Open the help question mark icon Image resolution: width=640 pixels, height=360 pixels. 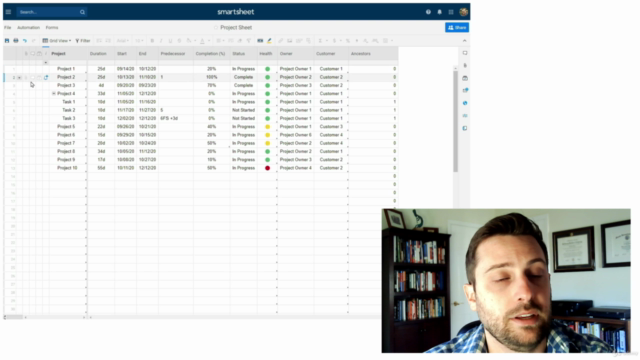tap(428, 12)
